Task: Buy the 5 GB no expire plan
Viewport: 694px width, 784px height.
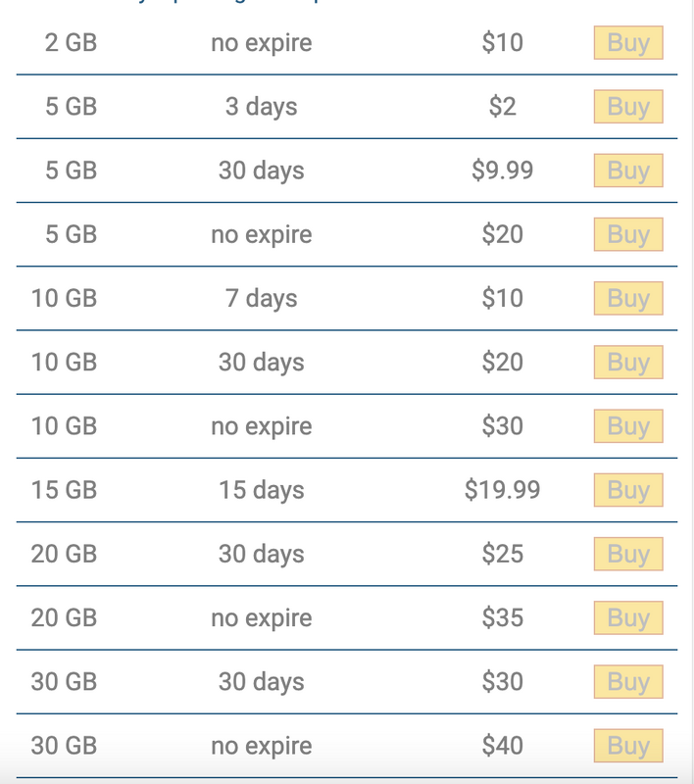Action: click(x=628, y=234)
